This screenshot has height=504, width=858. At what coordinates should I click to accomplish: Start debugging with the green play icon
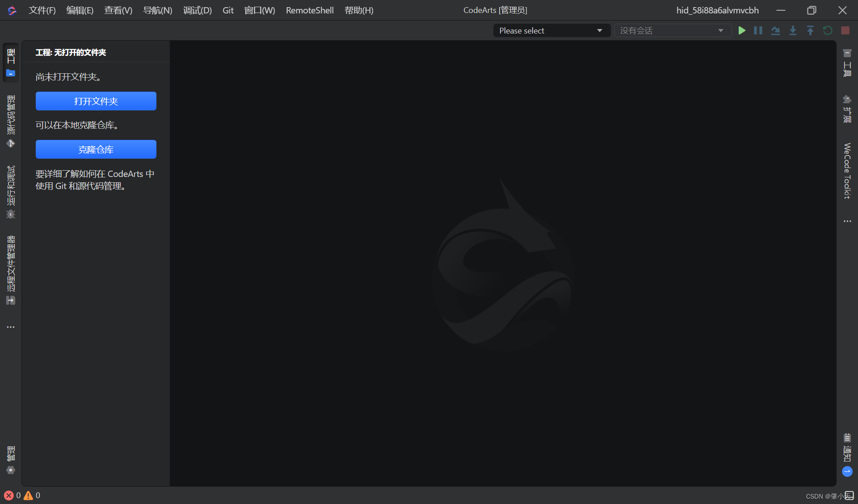(742, 30)
